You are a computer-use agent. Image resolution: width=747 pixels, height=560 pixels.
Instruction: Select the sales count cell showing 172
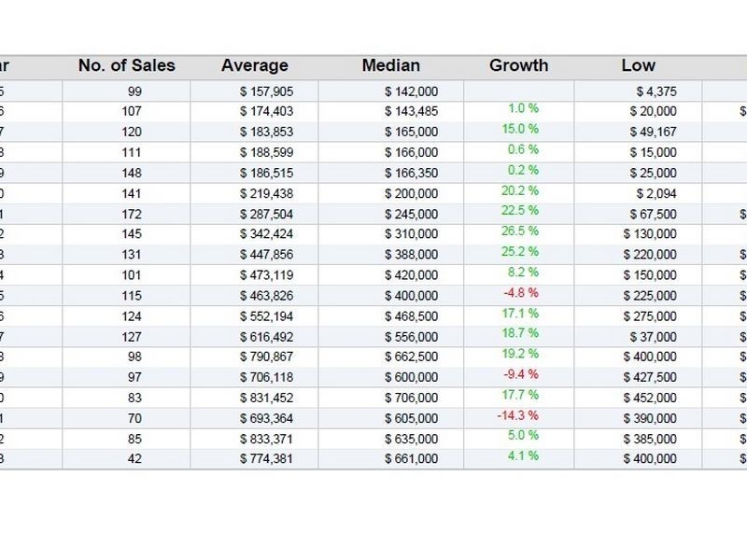(x=126, y=215)
